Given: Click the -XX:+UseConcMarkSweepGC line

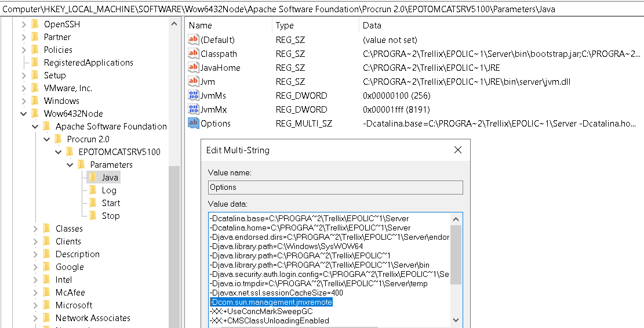Looking at the screenshot, I should point(261,311).
